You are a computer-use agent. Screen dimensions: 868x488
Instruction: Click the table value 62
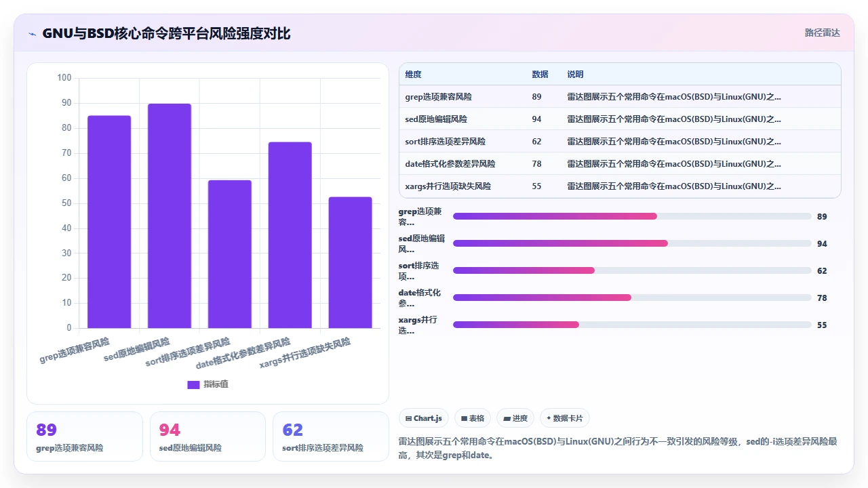pos(537,142)
